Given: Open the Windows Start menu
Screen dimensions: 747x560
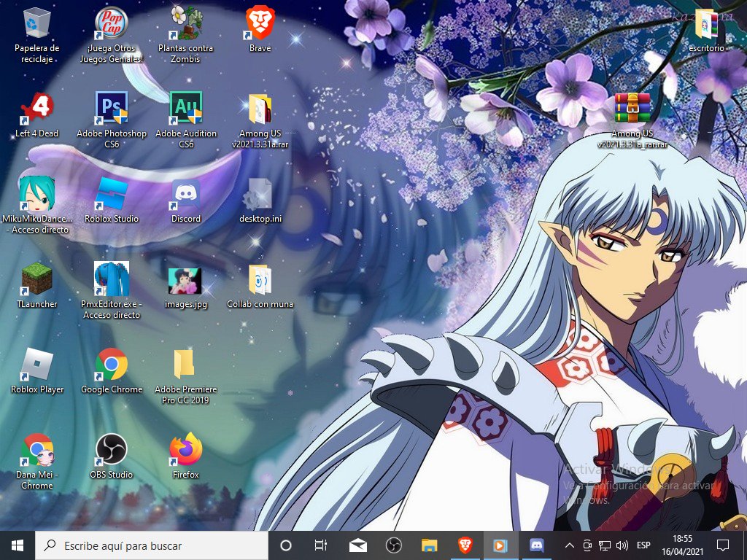Looking at the screenshot, I should click(18, 545).
